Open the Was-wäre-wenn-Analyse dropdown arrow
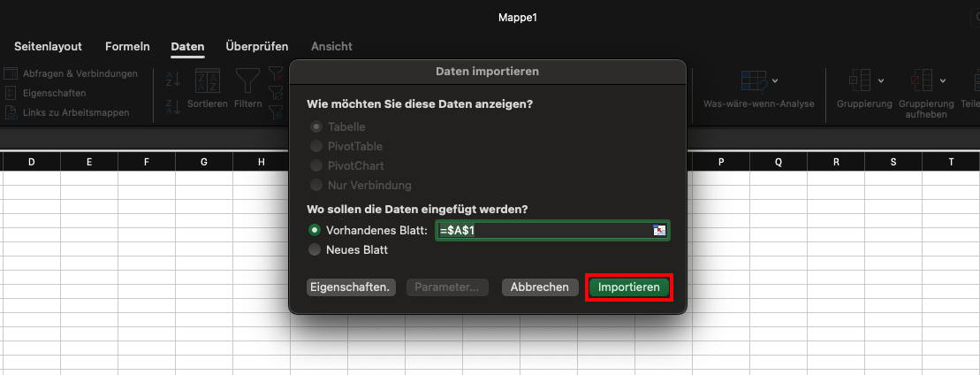The width and height of the screenshot is (980, 375). tap(775, 81)
